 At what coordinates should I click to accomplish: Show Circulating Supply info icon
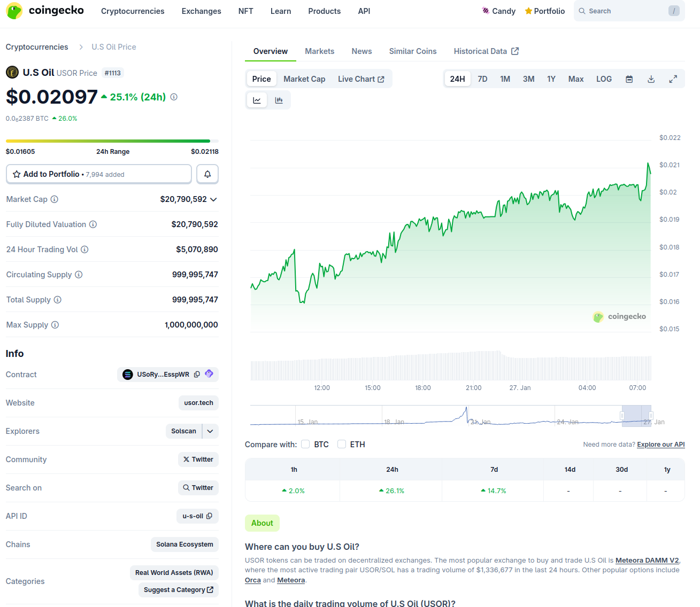tap(79, 275)
